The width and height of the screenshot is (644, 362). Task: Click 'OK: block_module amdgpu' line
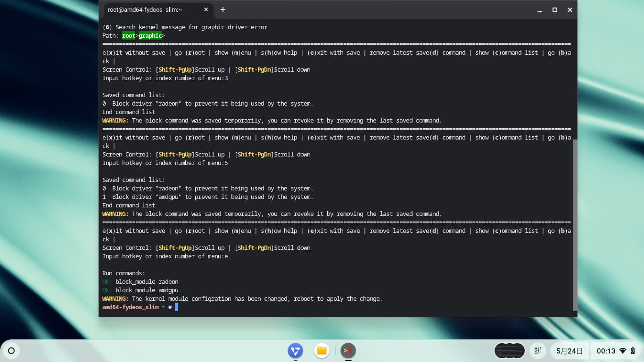click(x=140, y=290)
